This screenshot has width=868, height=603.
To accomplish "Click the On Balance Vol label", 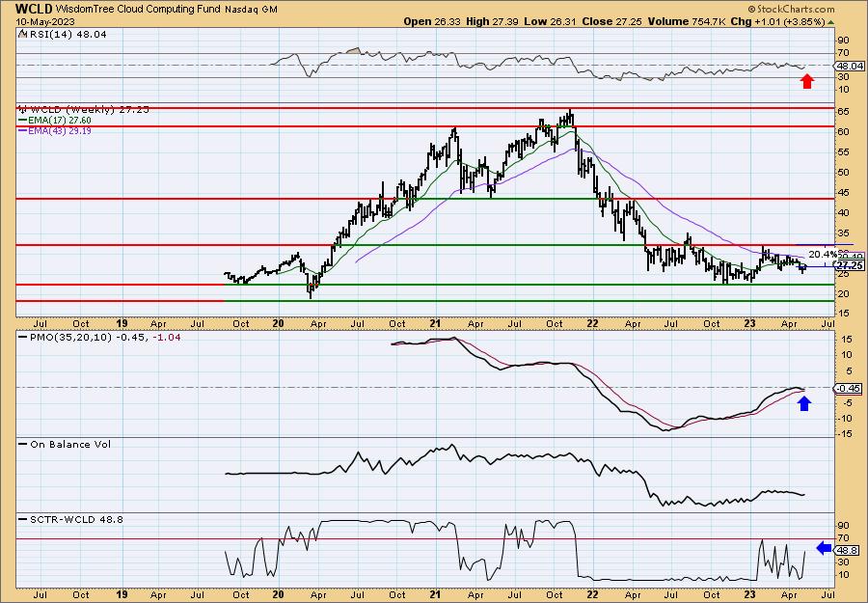I will tap(66, 444).
